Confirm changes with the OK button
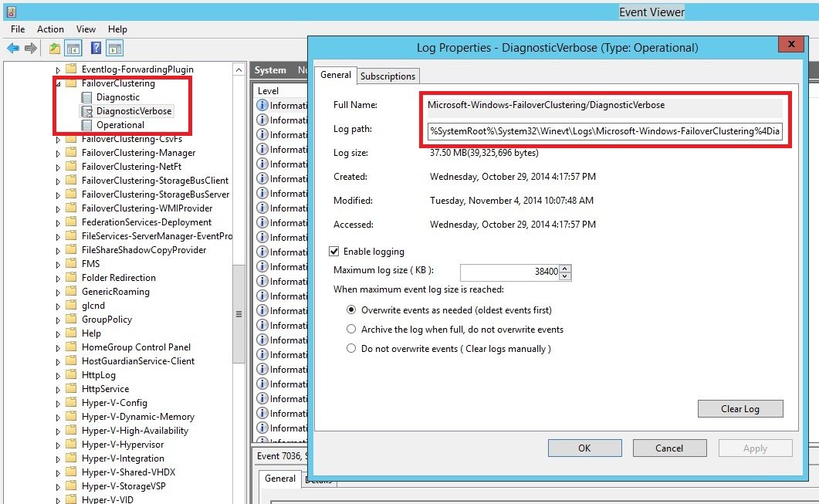This screenshot has height=504, width=819. click(584, 448)
